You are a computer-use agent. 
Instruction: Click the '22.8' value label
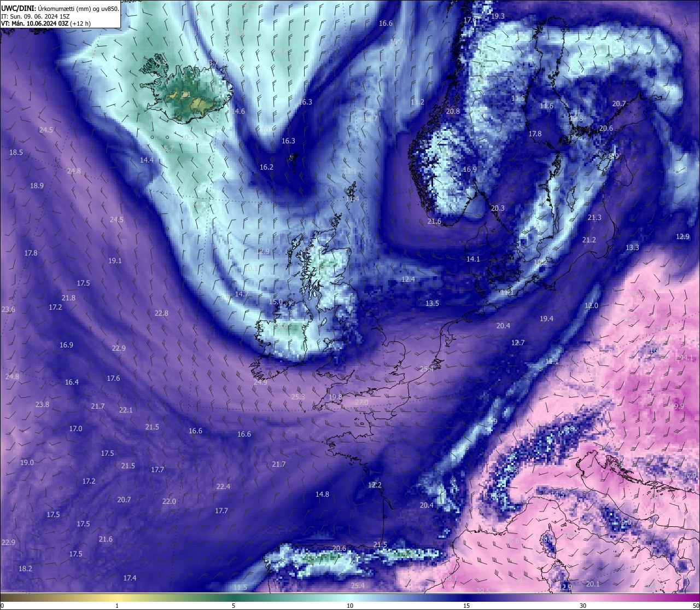(161, 313)
